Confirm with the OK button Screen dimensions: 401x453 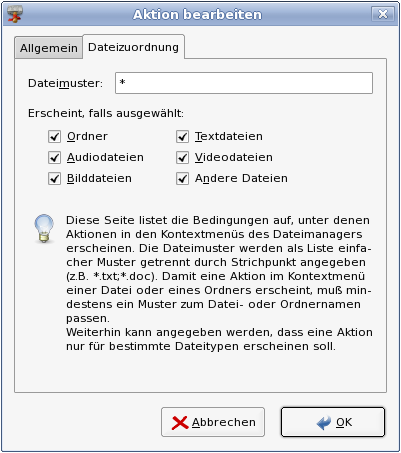pyautogui.click(x=333, y=422)
